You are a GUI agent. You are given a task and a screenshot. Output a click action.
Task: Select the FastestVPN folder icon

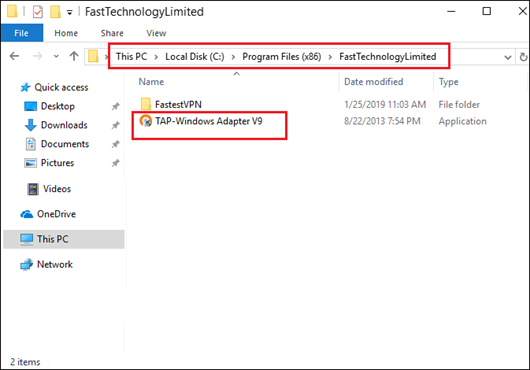146,104
